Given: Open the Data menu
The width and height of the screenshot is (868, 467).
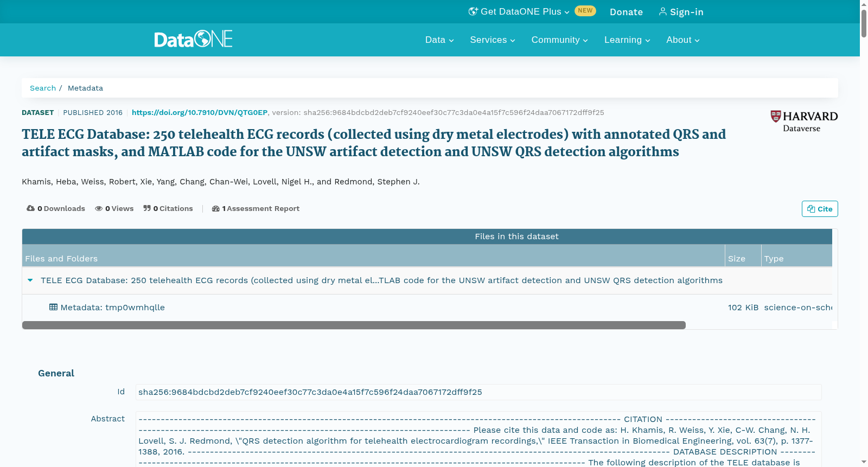Looking at the screenshot, I should (439, 40).
